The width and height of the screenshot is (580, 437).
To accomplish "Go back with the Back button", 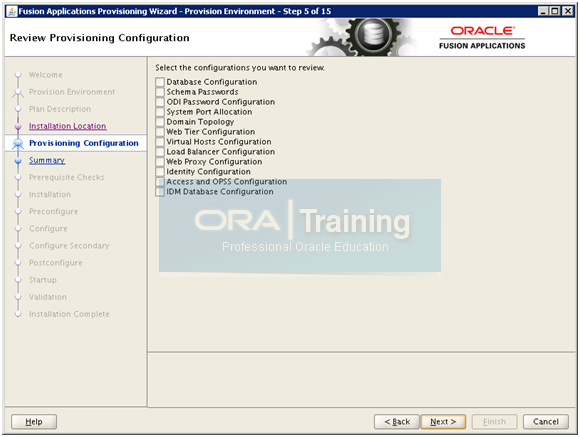I will point(397,421).
